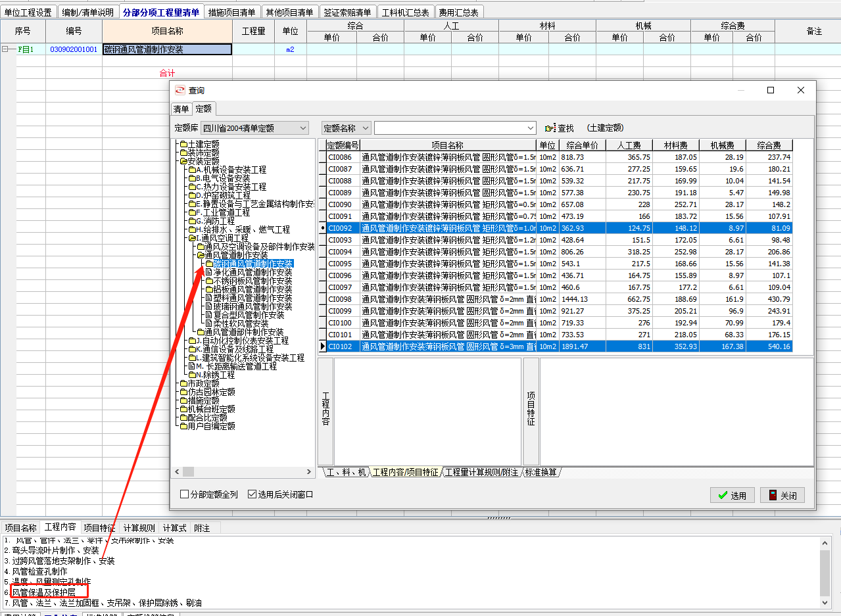Open the 工程量计算规则/附注 tab
Image resolution: width=841 pixels, height=616 pixels.
[481, 472]
